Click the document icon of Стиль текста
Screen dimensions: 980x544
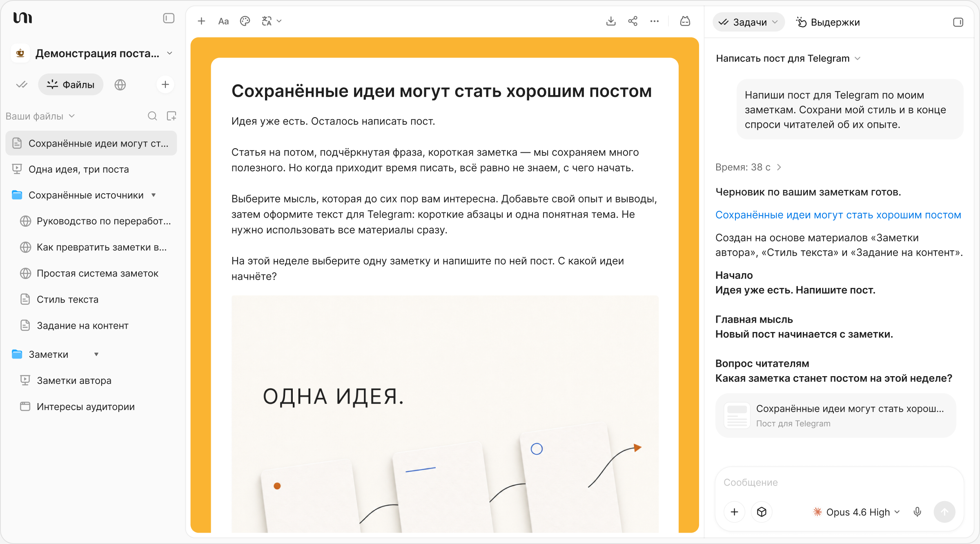[x=25, y=299]
